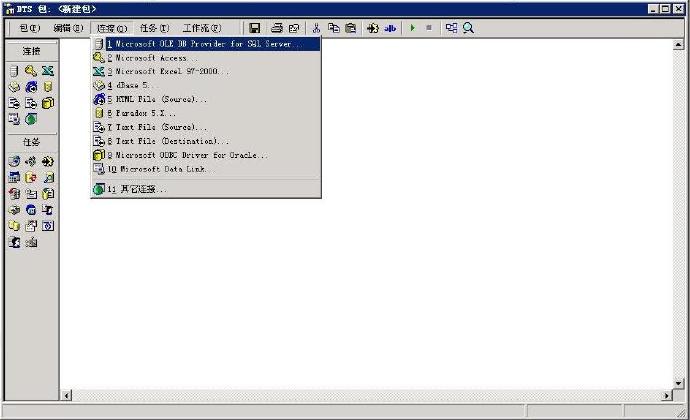Click the Stop execution square button

pos(429,28)
